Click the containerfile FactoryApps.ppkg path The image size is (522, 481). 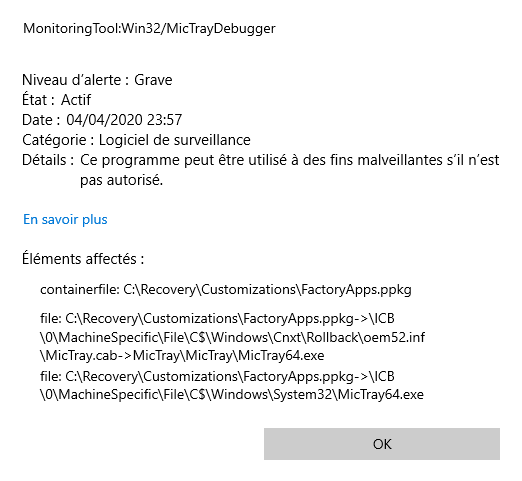coord(226,289)
